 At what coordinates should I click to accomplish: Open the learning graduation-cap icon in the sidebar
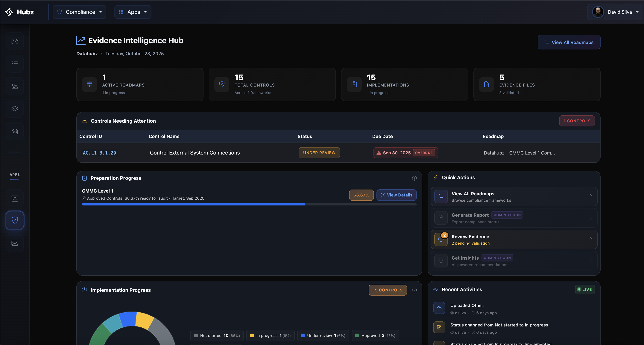14,131
